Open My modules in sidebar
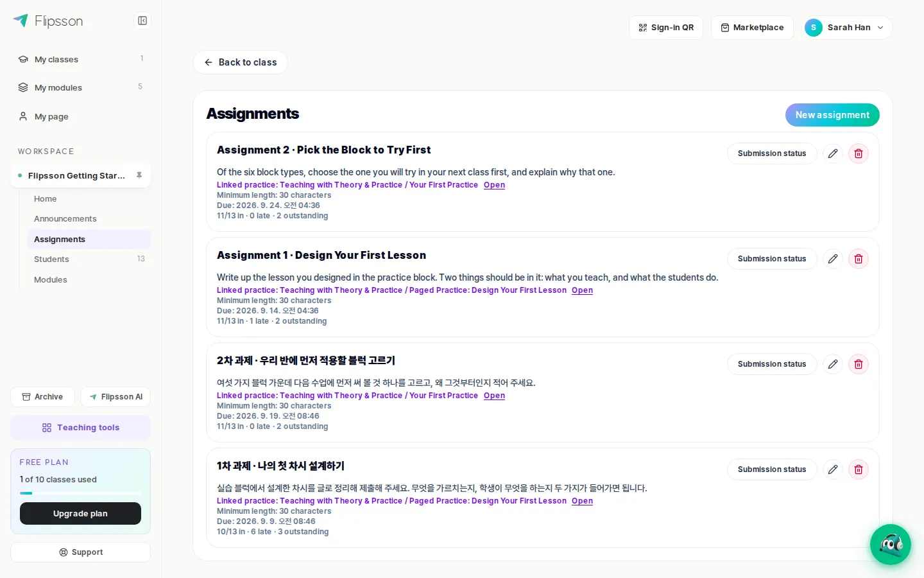Screen dimensions: 924x578 click(81, 88)
